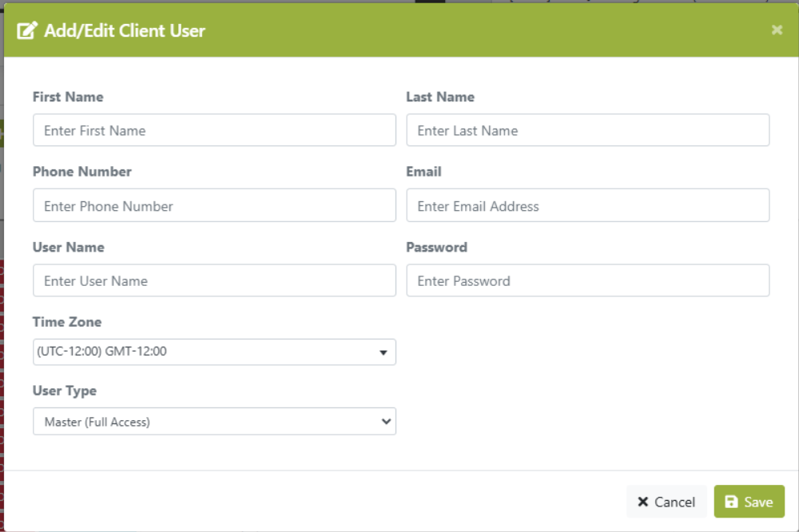The width and height of the screenshot is (799, 532).
Task: Click the User Type label
Action: point(65,391)
